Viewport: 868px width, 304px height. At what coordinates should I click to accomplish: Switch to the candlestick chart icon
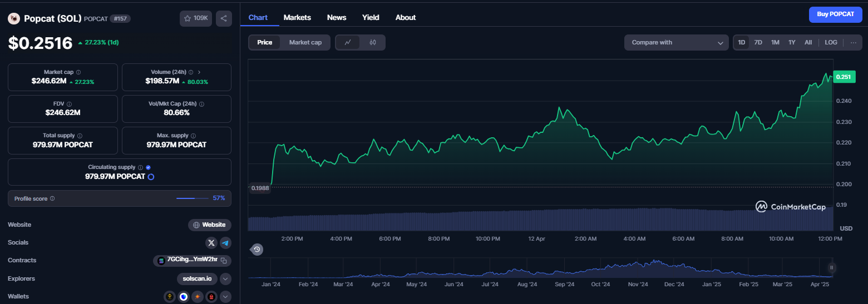pos(373,42)
